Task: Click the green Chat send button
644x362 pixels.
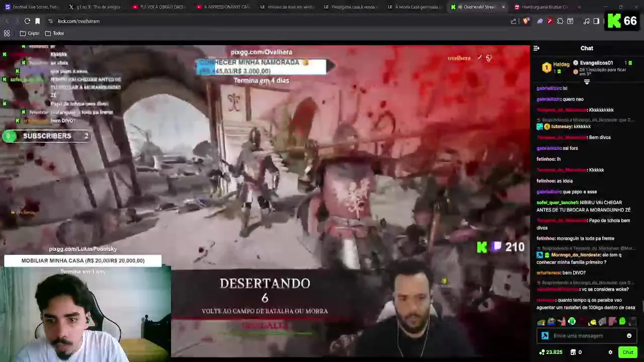Action: pos(627,352)
